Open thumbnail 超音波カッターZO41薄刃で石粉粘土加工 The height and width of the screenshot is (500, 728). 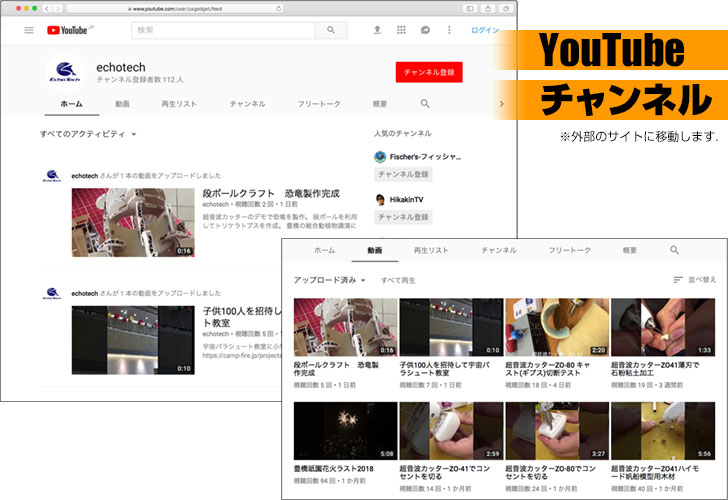[663, 327]
